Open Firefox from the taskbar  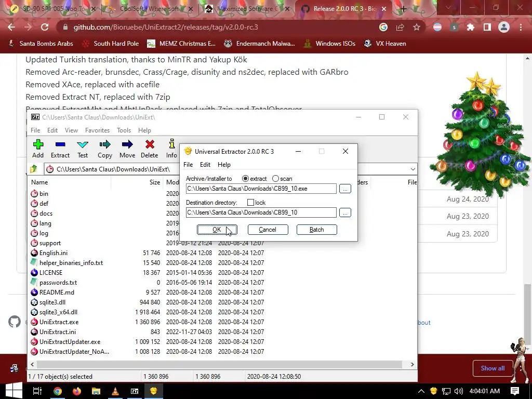(x=77, y=391)
